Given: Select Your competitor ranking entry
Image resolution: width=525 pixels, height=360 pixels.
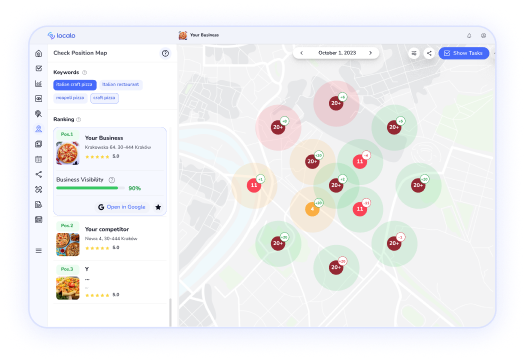Looking at the screenshot, I should 110,238.
